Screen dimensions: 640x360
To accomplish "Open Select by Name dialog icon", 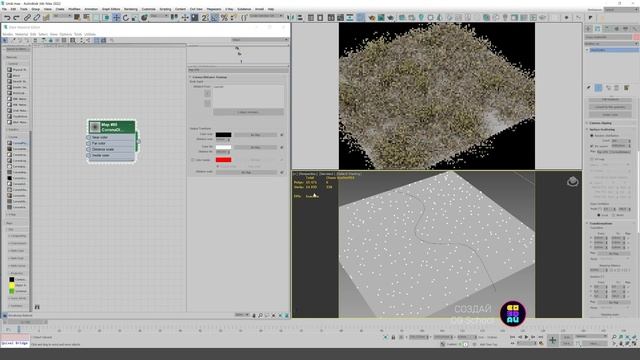I will point(87,18).
